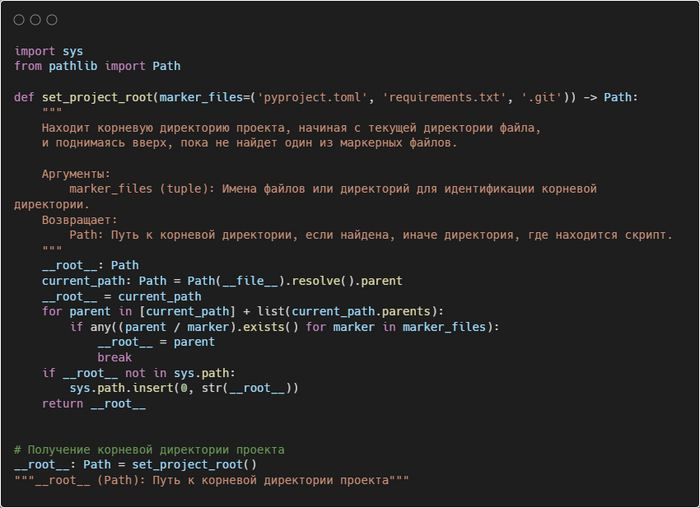Click the first window circle button
This screenshot has height=508, width=700.
click(x=20, y=20)
